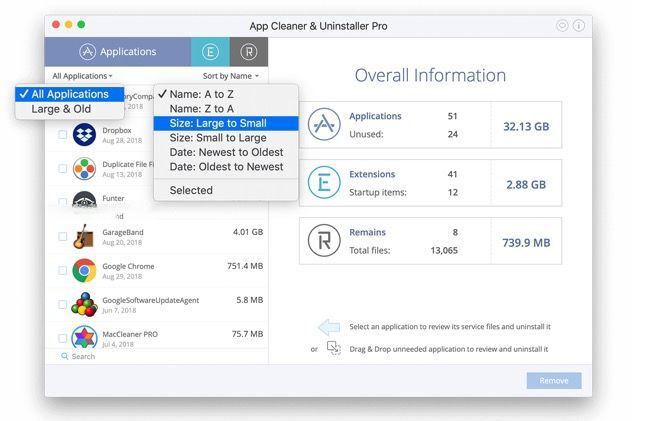The image size is (645, 421).
Task: Click the Remove button
Action: 554,381
